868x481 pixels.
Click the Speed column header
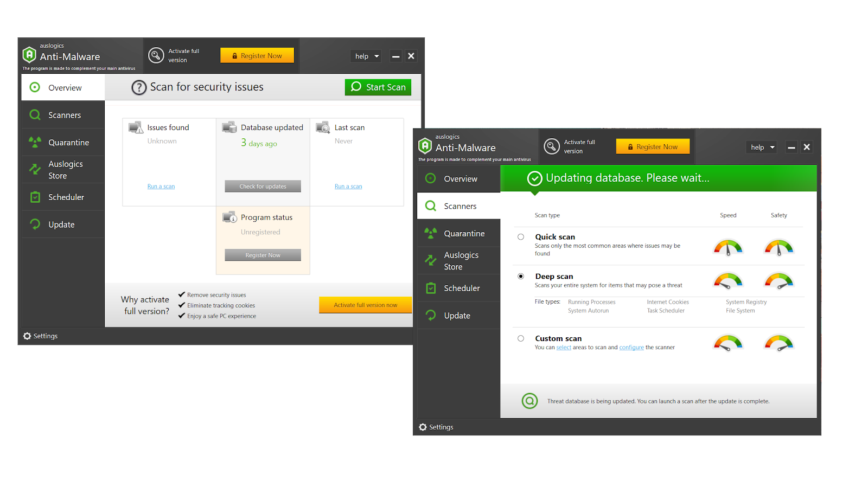coord(728,215)
